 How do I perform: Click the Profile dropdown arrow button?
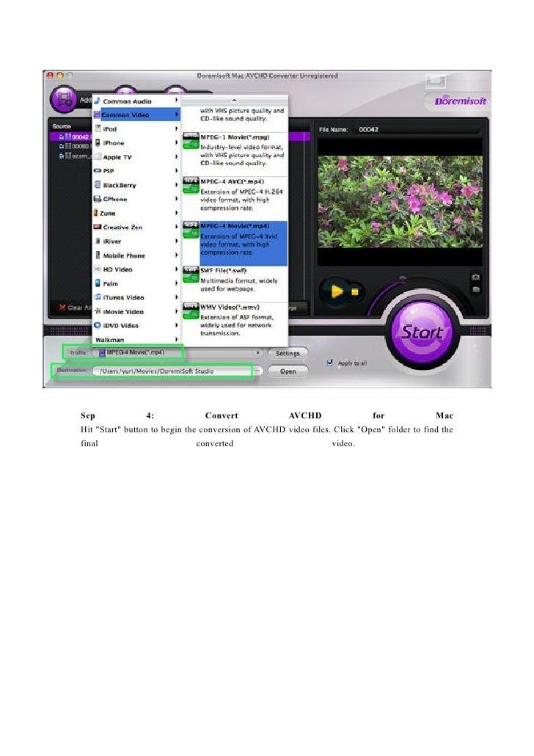[x=258, y=353]
